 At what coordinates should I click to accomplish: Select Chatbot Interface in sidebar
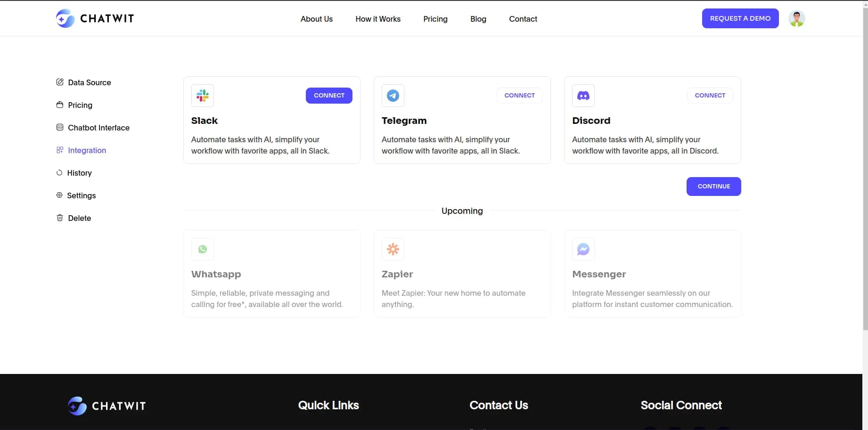98,128
